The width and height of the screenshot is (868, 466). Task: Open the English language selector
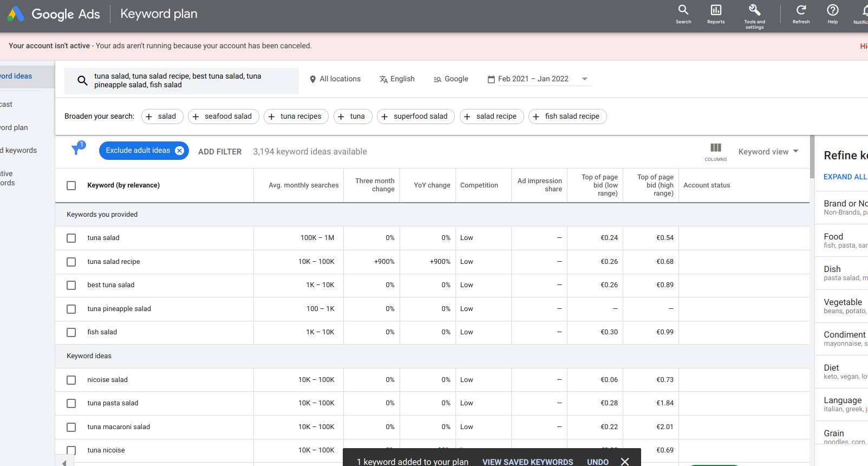coord(397,79)
